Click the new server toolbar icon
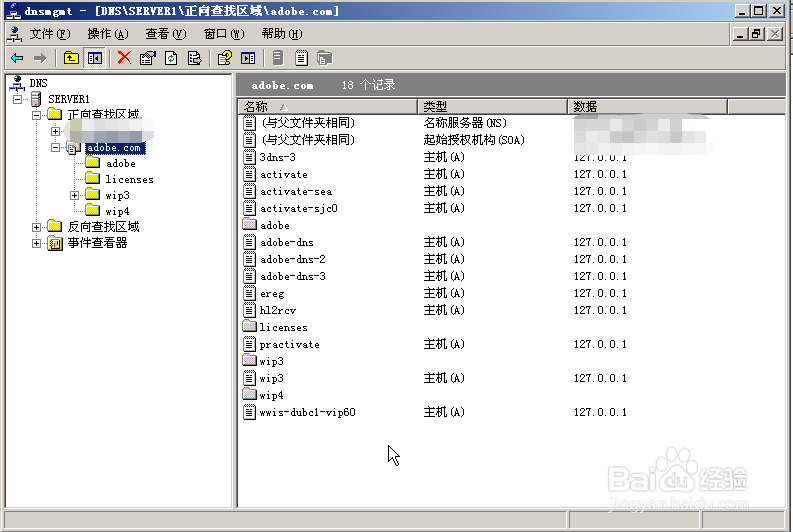The height and width of the screenshot is (532, 793). [x=324, y=58]
